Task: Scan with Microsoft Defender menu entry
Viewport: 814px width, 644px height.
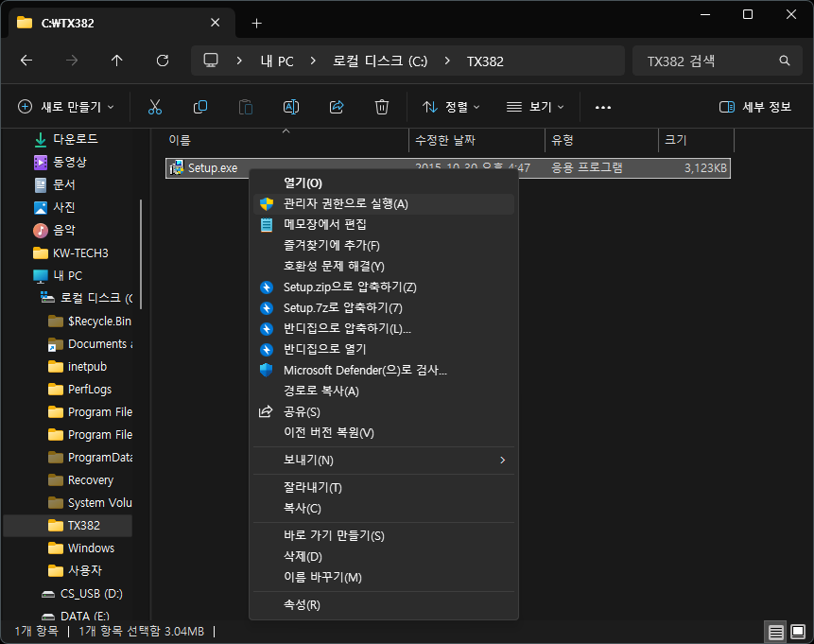Action: click(x=384, y=371)
